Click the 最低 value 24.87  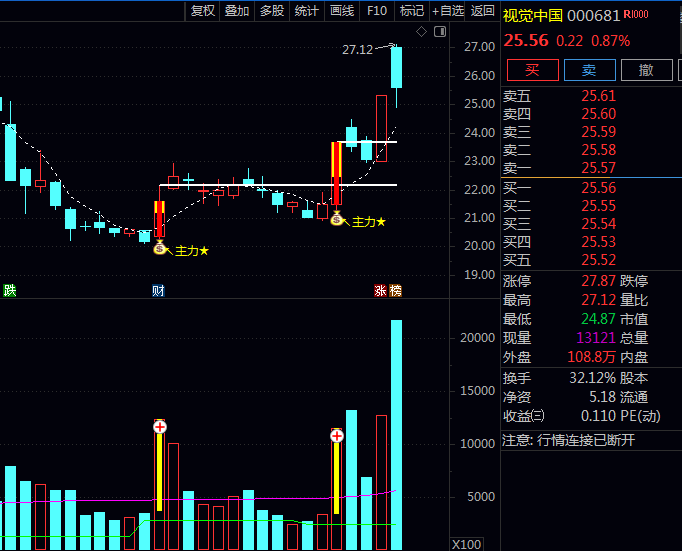click(598, 319)
